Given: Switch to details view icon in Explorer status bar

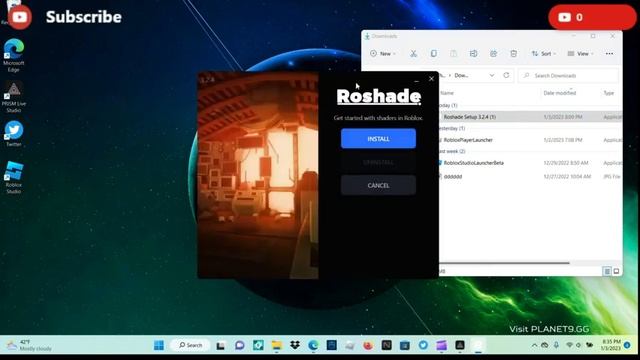Looking at the screenshot, I should click(607, 271).
